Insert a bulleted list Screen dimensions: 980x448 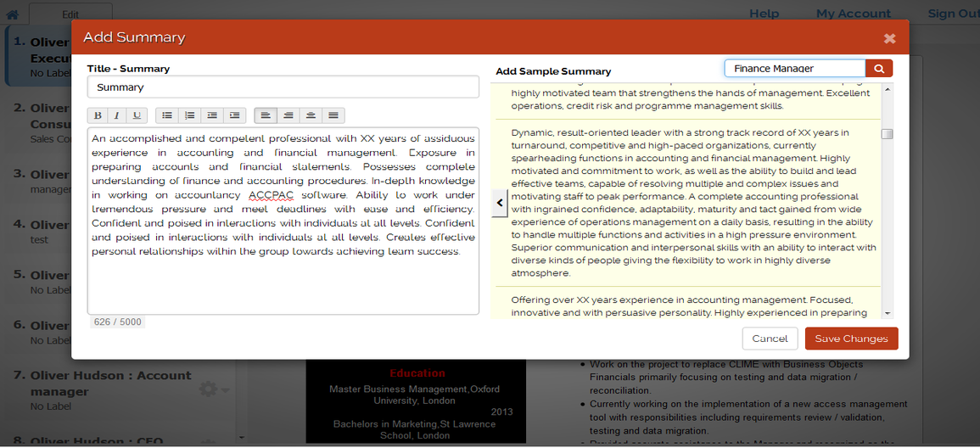tap(167, 115)
